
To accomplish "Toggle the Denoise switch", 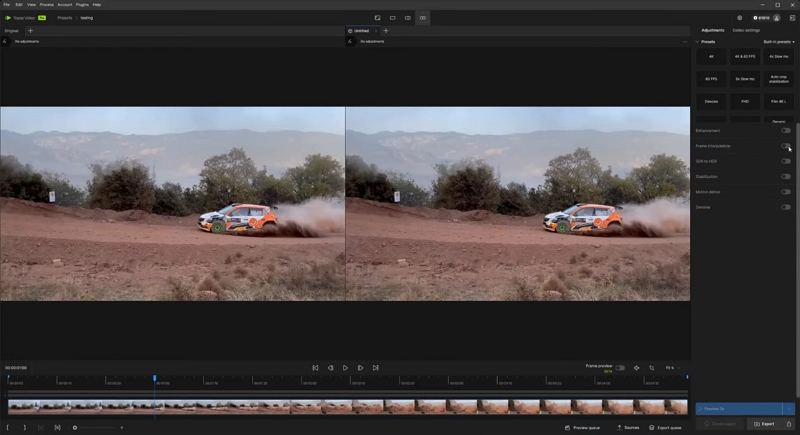I will pyautogui.click(x=786, y=207).
